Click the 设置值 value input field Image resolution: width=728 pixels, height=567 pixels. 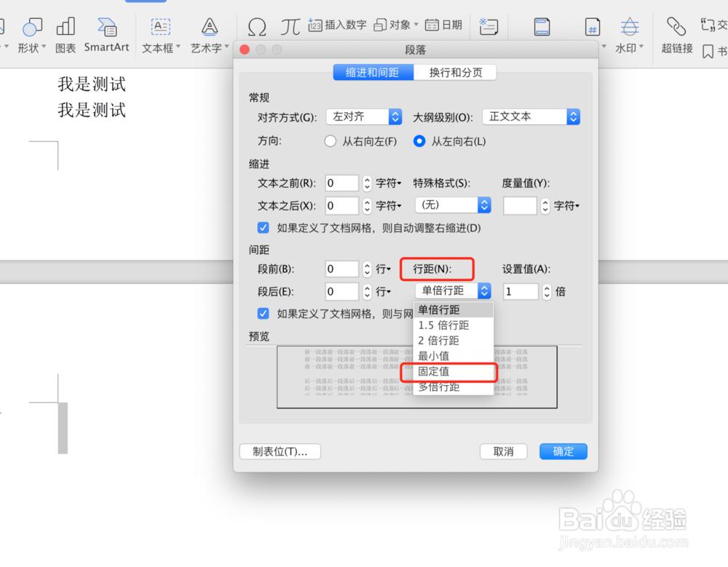pyautogui.click(x=520, y=291)
